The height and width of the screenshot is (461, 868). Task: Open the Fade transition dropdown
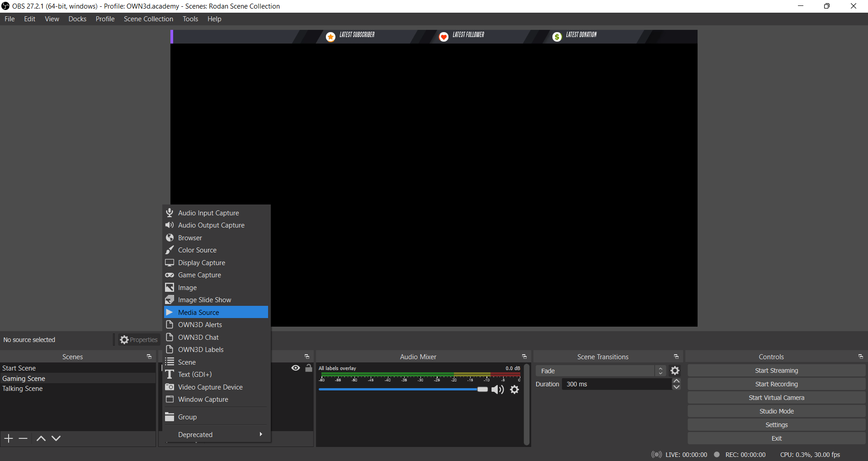(x=600, y=371)
